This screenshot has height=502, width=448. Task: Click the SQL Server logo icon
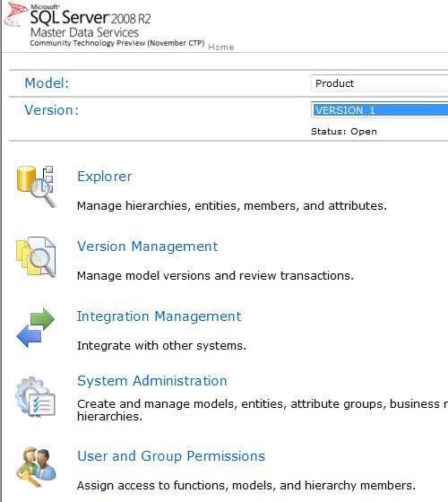tap(15, 14)
